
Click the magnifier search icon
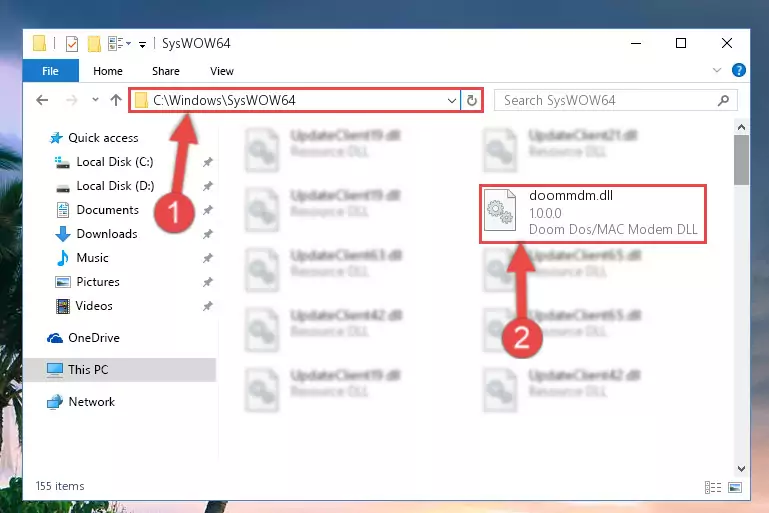(723, 101)
